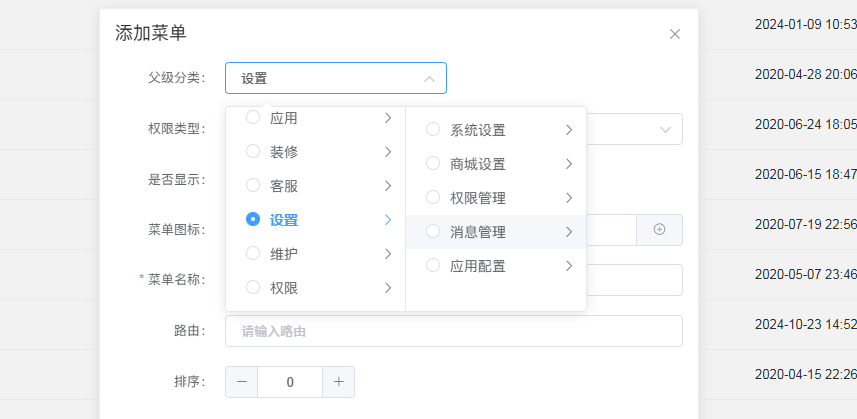Screen dimensions: 857x419
Task: Choose the 系统设置 radio option
Action: tap(433, 129)
